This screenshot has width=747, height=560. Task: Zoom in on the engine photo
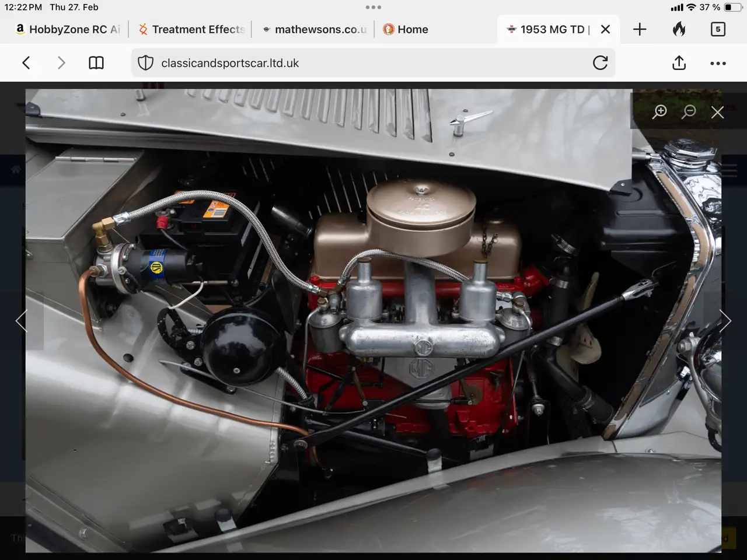click(659, 111)
